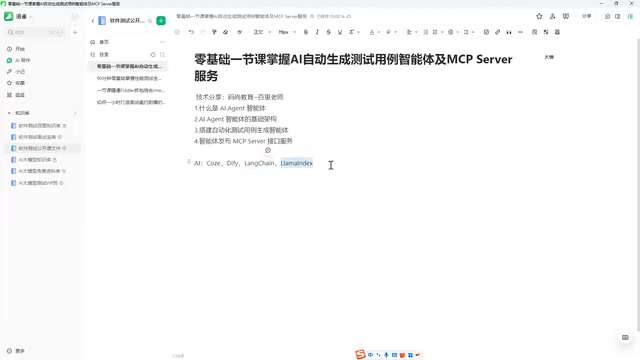
Task: Click the teal sidebar toggle icon
Action: pyautogui.click(x=631, y=16)
